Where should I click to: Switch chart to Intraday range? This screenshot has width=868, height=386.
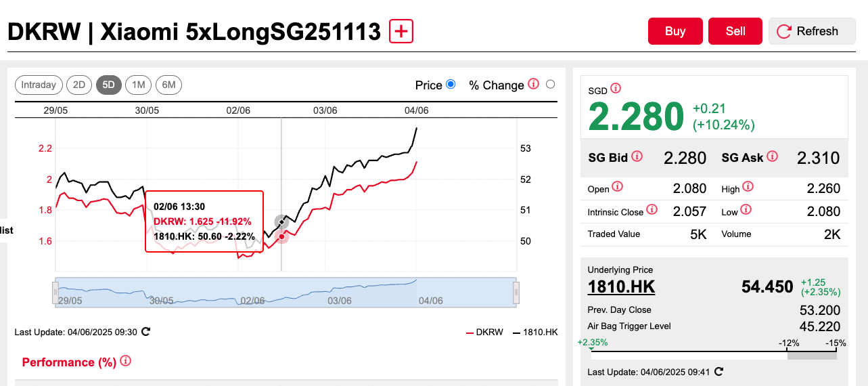(39, 85)
